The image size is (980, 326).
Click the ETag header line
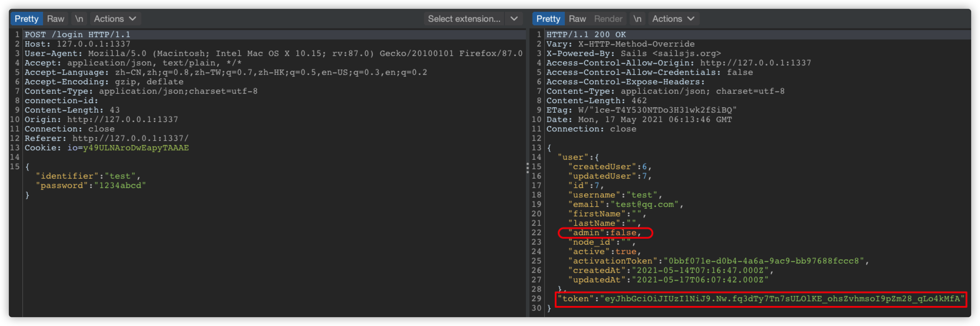tap(641, 110)
